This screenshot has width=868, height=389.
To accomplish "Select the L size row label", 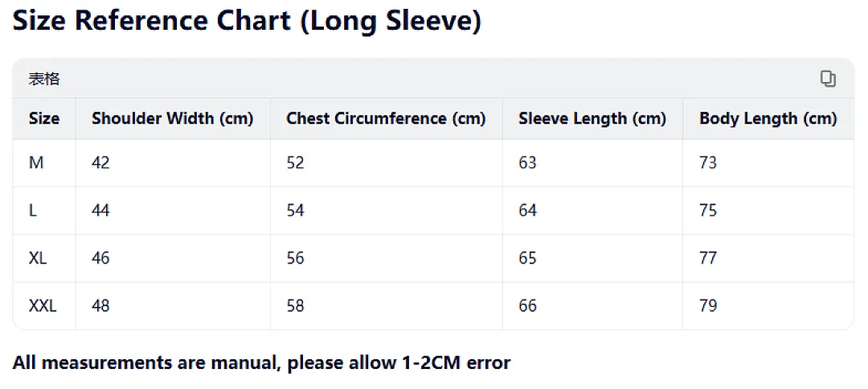I will [33, 211].
